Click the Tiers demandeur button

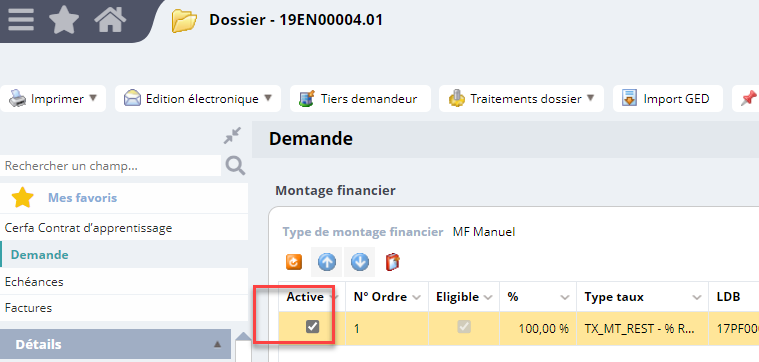tap(360, 99)
